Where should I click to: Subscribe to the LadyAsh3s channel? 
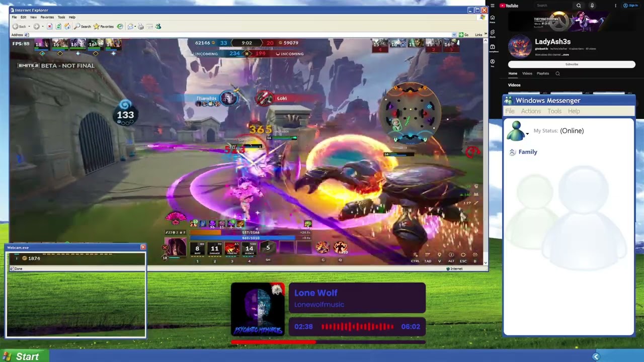pos(572,64)
